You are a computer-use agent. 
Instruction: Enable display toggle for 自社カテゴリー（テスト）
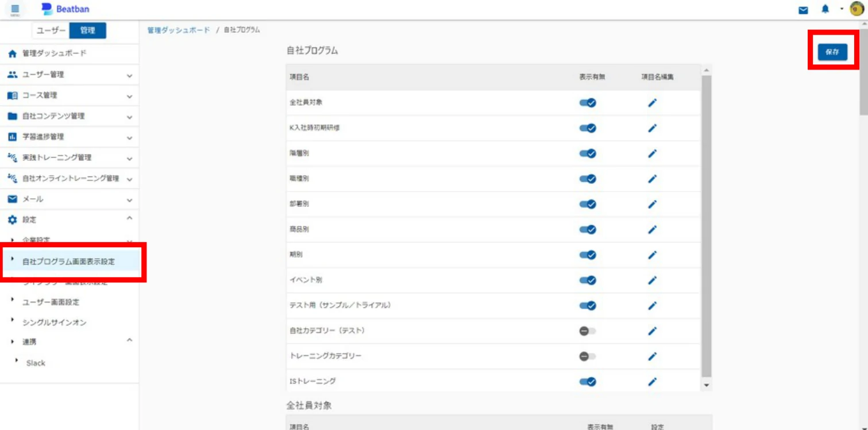coord(588,331)
